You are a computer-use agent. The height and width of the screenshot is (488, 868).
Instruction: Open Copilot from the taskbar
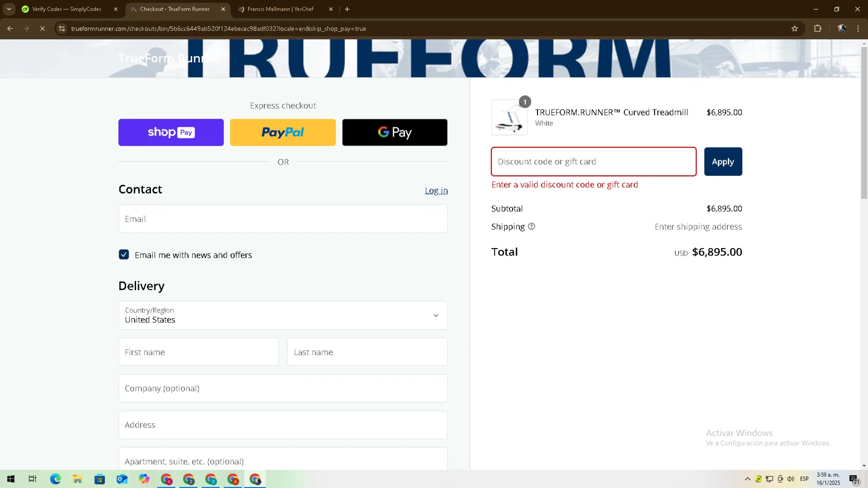coord(144,479)
